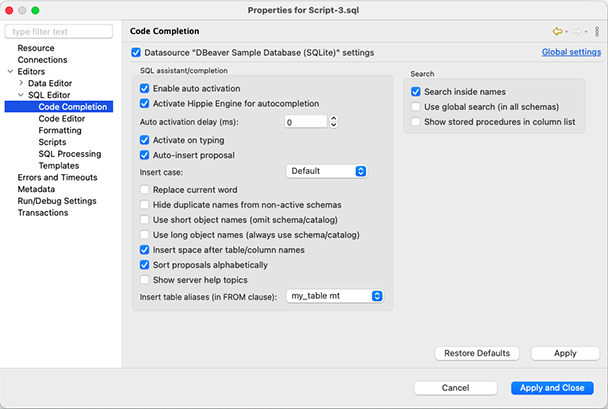Enable Use global search in all schemas
This screenshot has height=409, width=608.
(x=416, y=107)
